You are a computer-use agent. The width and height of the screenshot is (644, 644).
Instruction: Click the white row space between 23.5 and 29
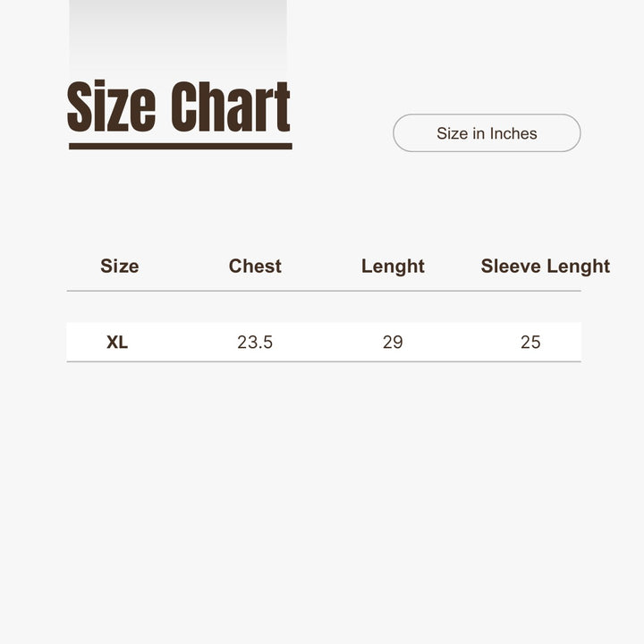324,342
